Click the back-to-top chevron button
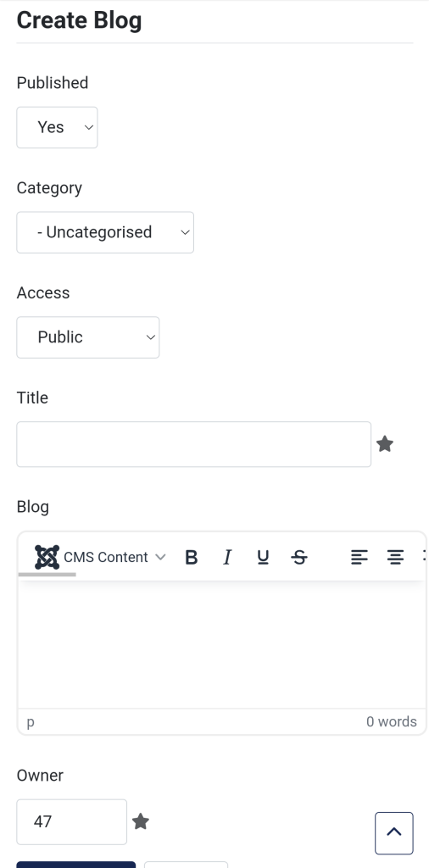The image size is (429, 868). click(394, 833)
